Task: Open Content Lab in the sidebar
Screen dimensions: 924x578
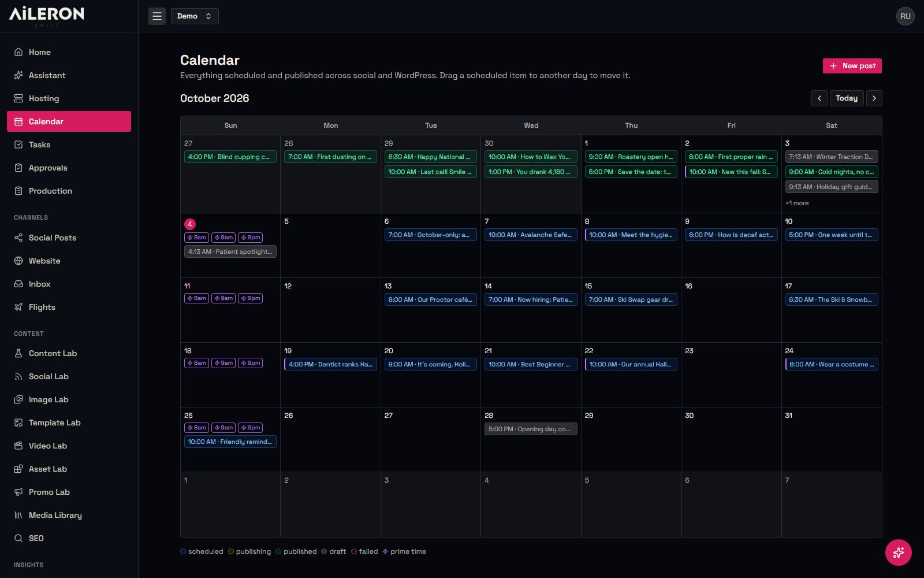Action: click(x=69, y=353)
